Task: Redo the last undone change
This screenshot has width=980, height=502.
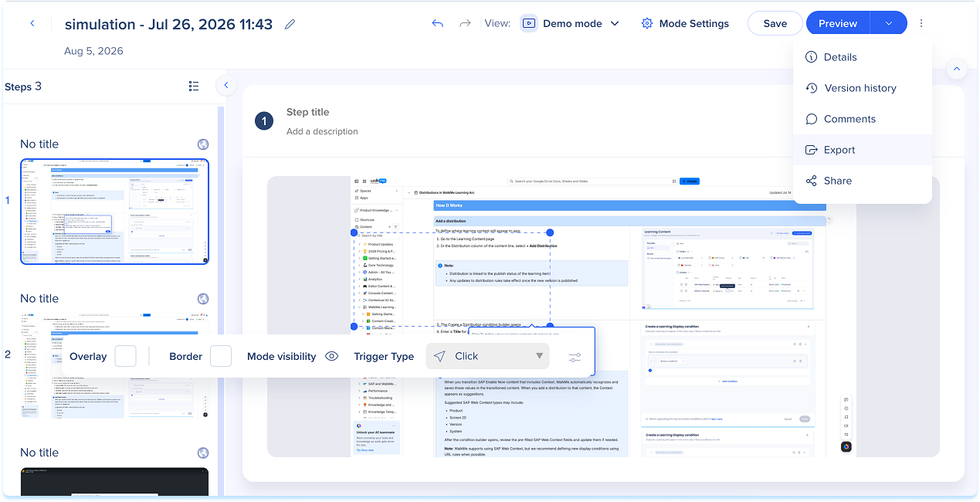Action: click(x=465, y=23)
